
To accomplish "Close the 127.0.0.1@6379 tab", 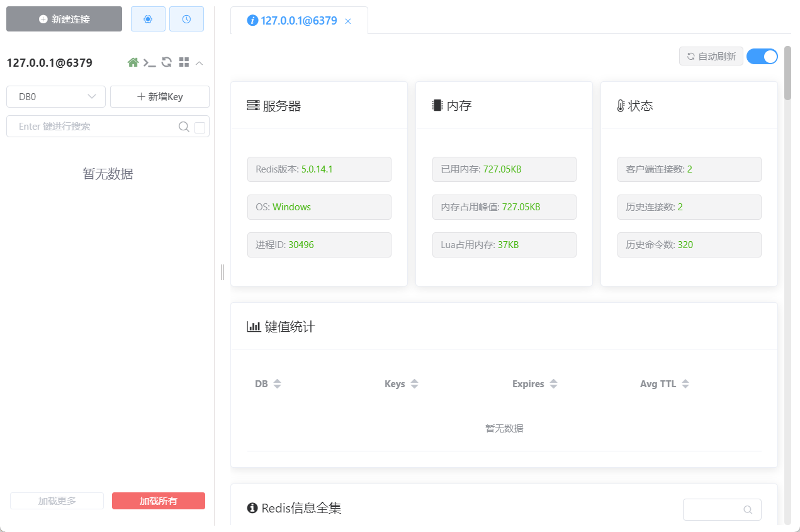I will [x=348, y=21].
